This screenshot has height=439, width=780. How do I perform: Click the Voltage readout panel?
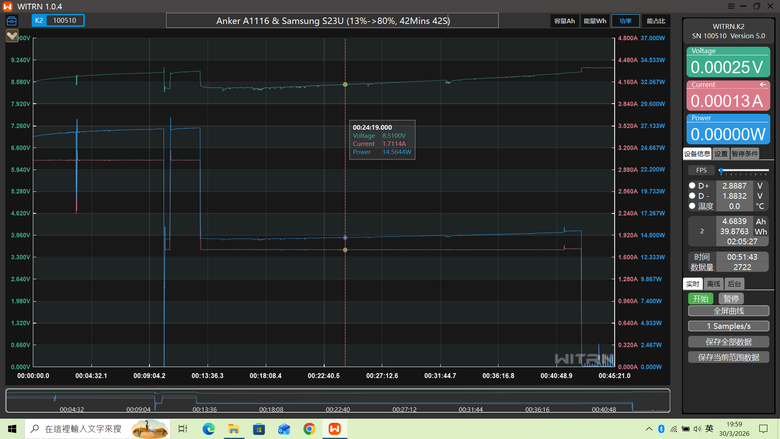click(728, 62)
